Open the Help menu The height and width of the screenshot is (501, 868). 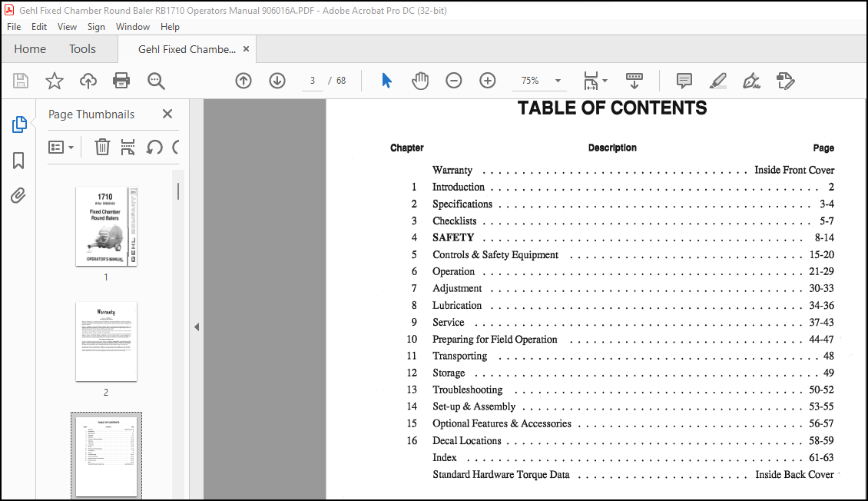click(x=170, y=27)
